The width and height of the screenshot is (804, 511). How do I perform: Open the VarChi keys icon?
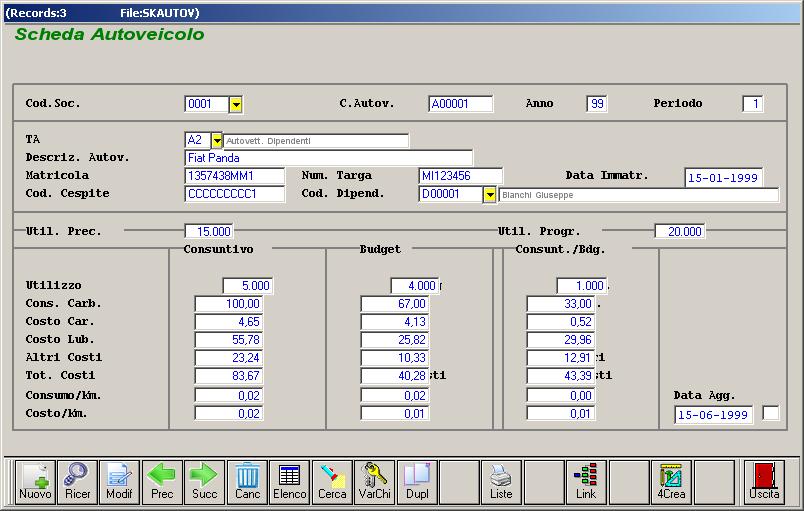pyautogui.click(x=375, y=482)
